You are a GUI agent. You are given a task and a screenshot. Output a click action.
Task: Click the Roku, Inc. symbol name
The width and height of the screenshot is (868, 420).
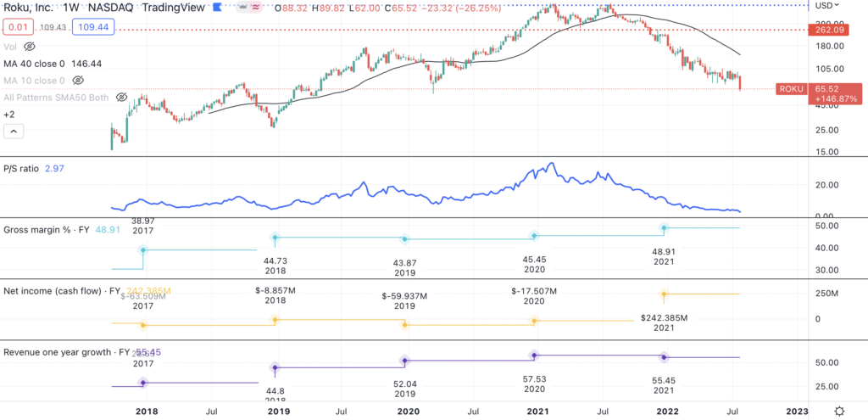(x=27, y=8)
